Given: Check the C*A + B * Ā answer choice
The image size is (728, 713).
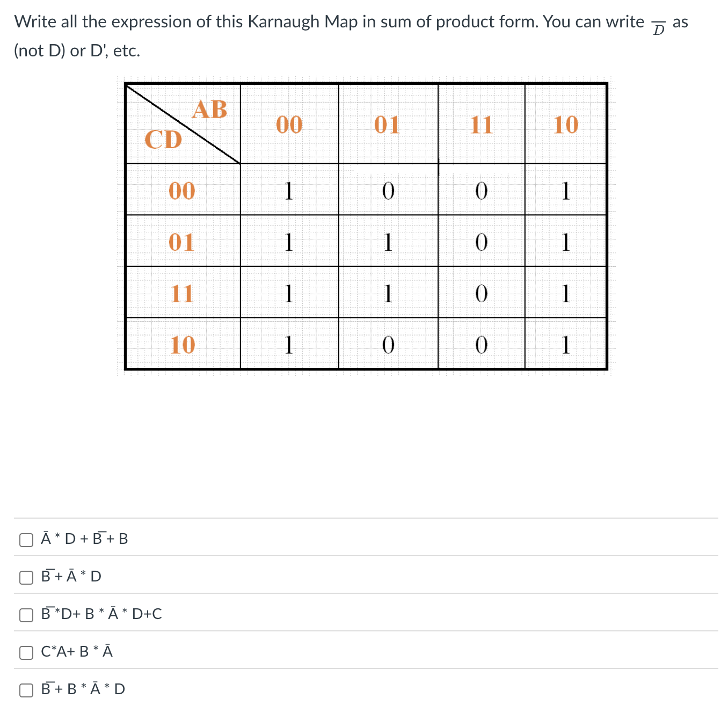Looking at the screenshot, I should 27,652.
